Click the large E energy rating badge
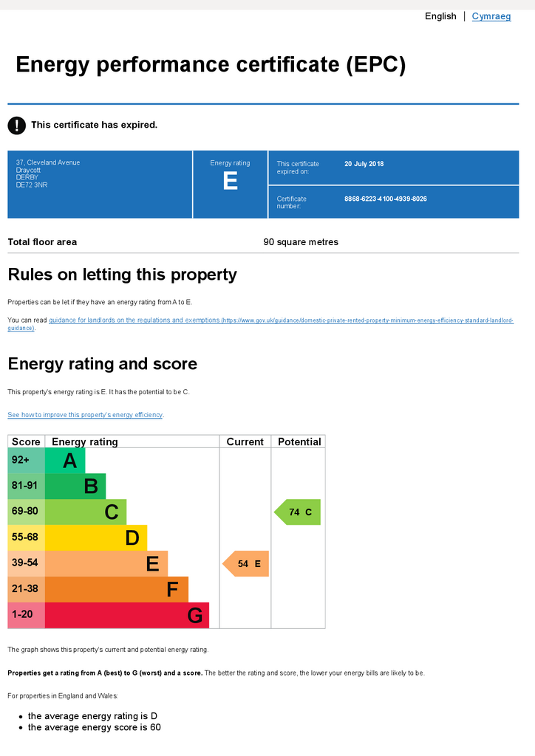 pyautogui.click(x=230, y=181)
